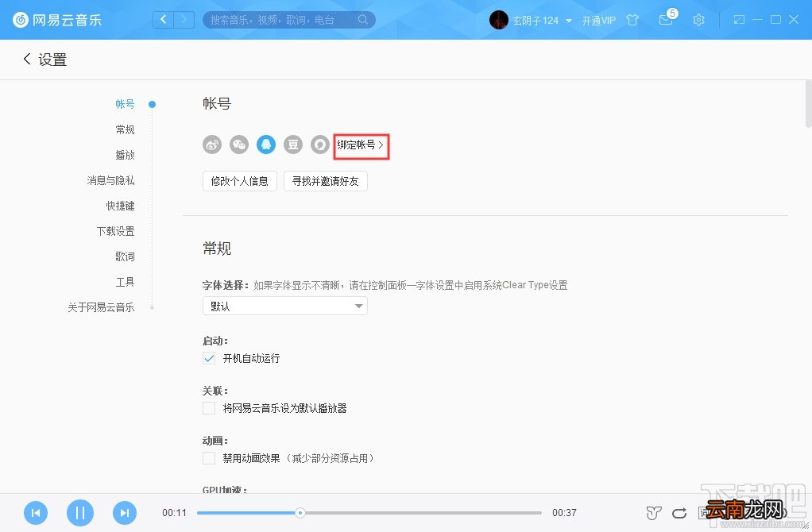Enable 禁用动画效果 checkbox
This screenshot has height=532, width=812.
point(209,458)
